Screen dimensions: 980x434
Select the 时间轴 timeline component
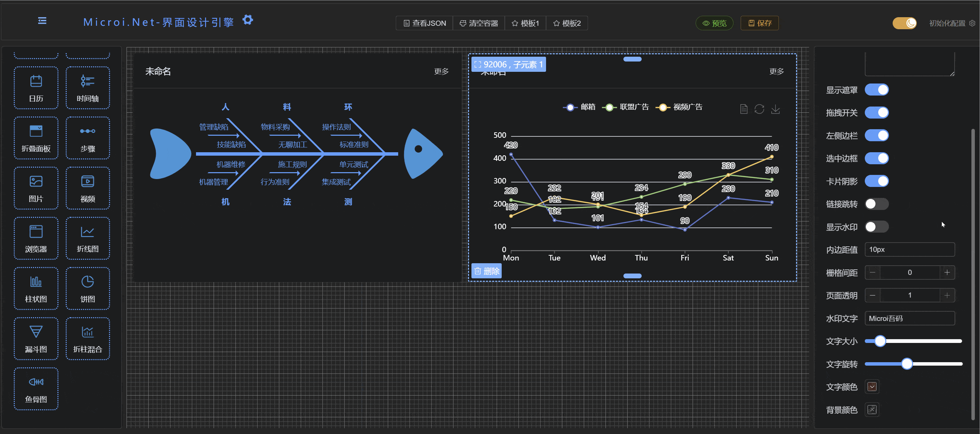(87, 88)
